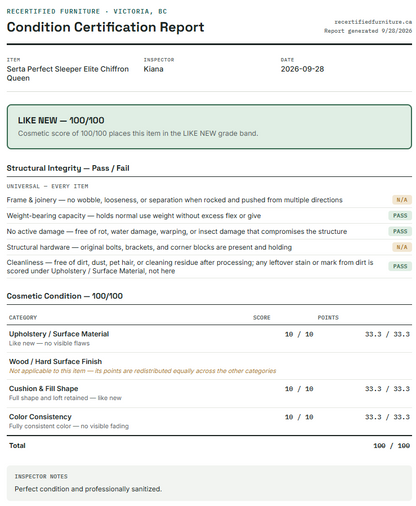Image resolution: width=416 pixels, height=506 pixels.
Task: Click the Total 100 / 100 points value
Action: click(391, 446)
